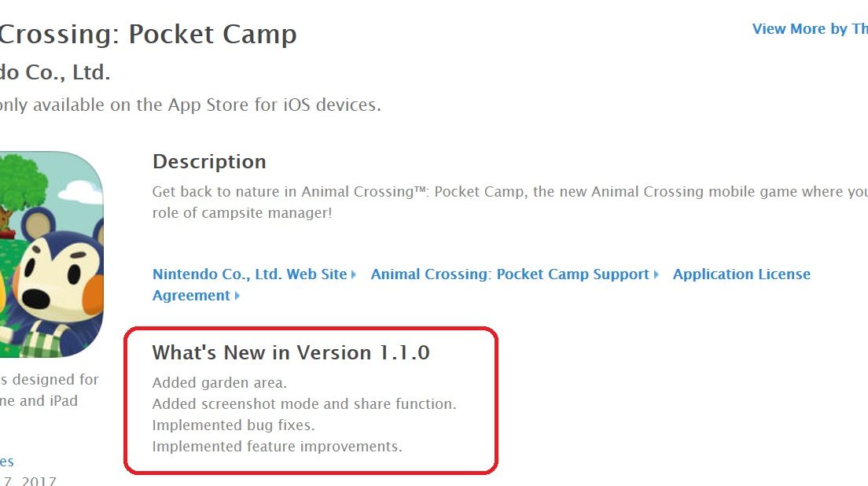Click the 'Implemented feature improvements.' note
The width and height of the screenshot is (868, 486).
(277, 447)
